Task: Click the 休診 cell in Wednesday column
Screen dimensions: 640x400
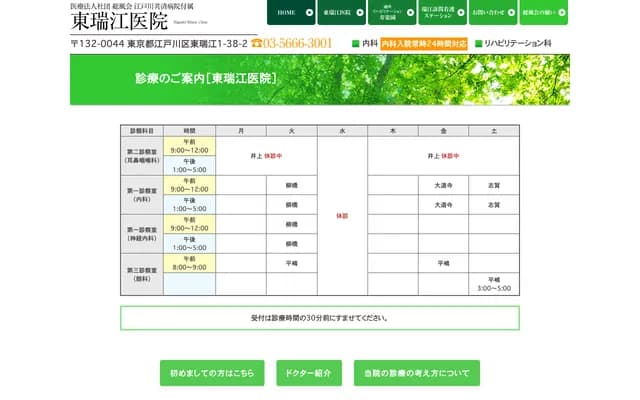Action: [342, 215]
